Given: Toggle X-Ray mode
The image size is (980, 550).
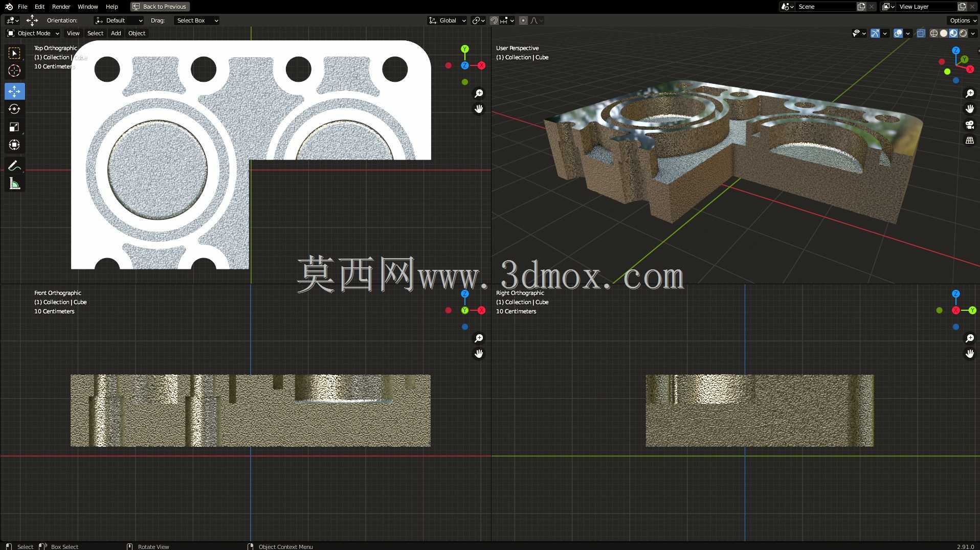Looking at the screenshot, I should coord(921,33).
